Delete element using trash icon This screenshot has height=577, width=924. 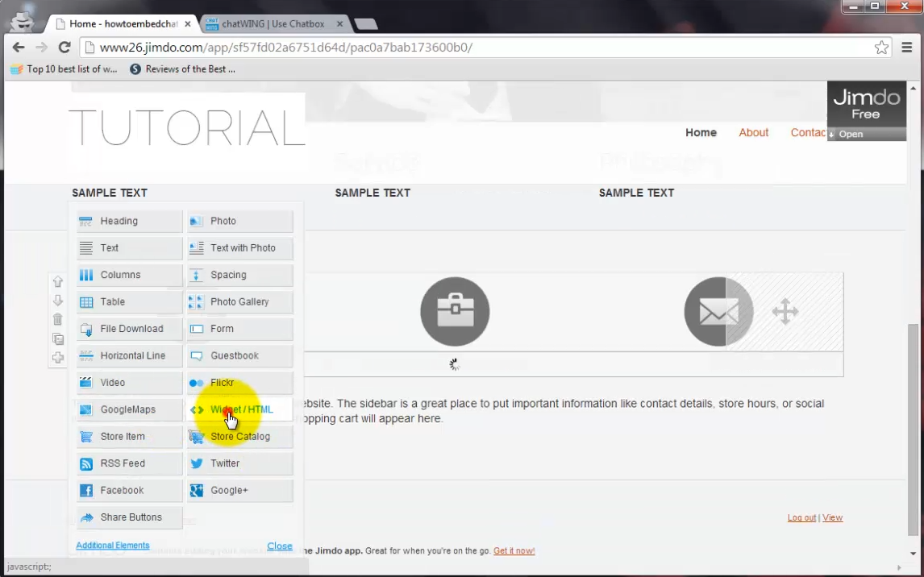(58, 319)
